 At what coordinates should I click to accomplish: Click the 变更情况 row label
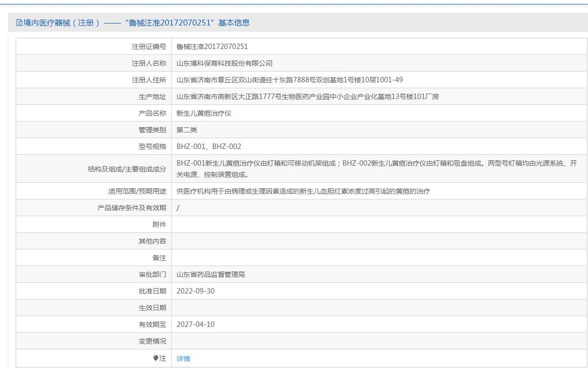152,341
